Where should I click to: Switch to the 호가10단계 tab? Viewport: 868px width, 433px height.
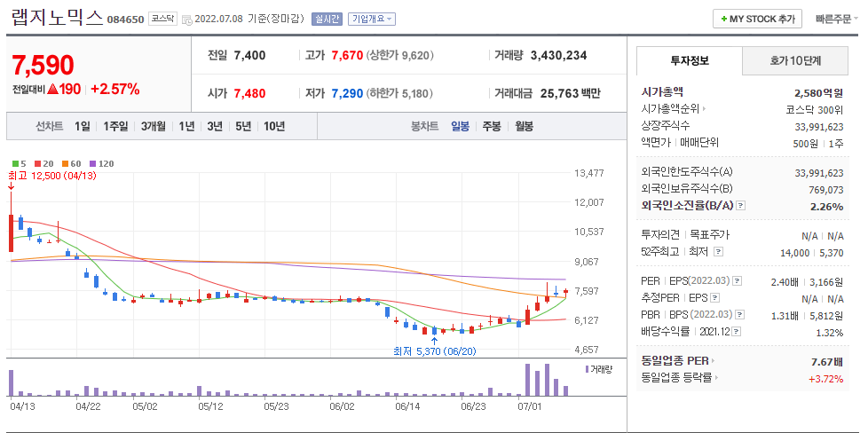point(795,61)
